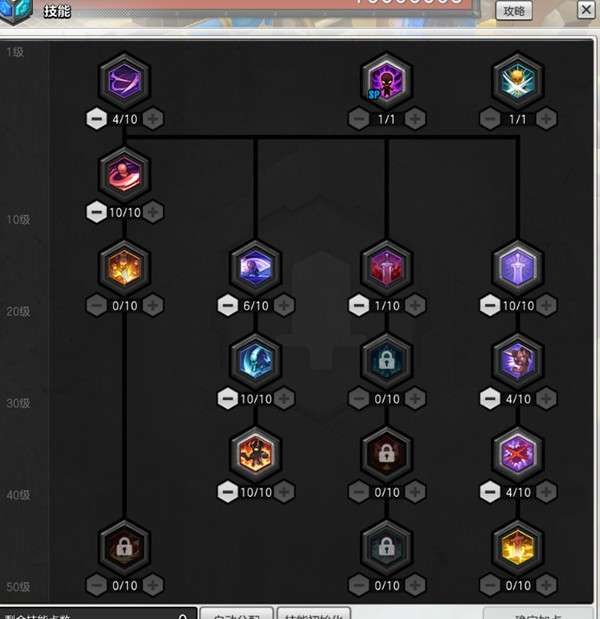Select the SP shadow figure skill icon
This screenshot has height=619, width=600.
tap(386, 80)
